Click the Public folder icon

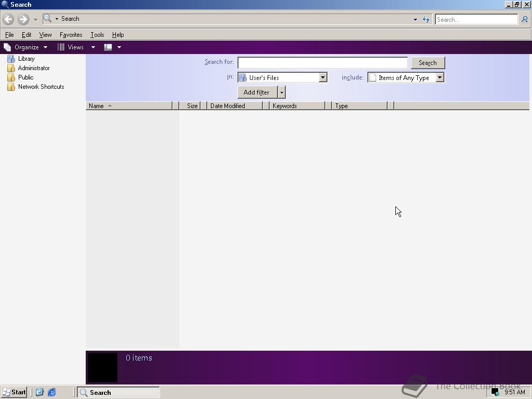(x=11, y=78)
